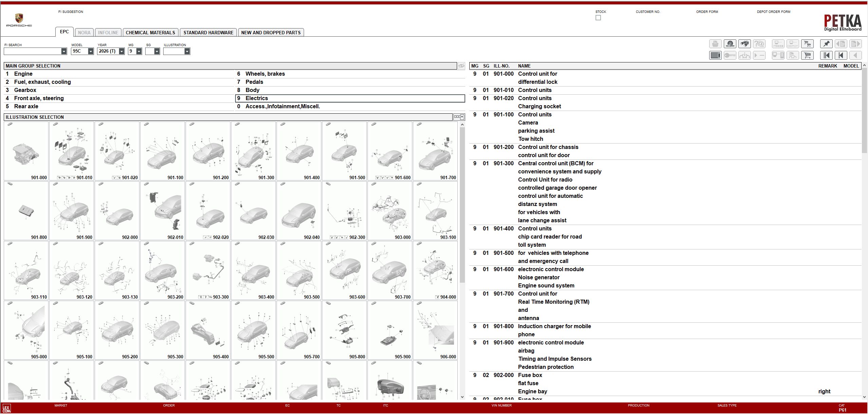Tick the STOCK checkbox

tap(598, 18)
